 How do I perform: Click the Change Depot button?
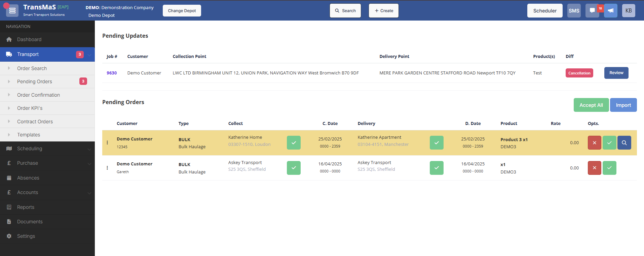pyautogui.click(x=182, y=11)
